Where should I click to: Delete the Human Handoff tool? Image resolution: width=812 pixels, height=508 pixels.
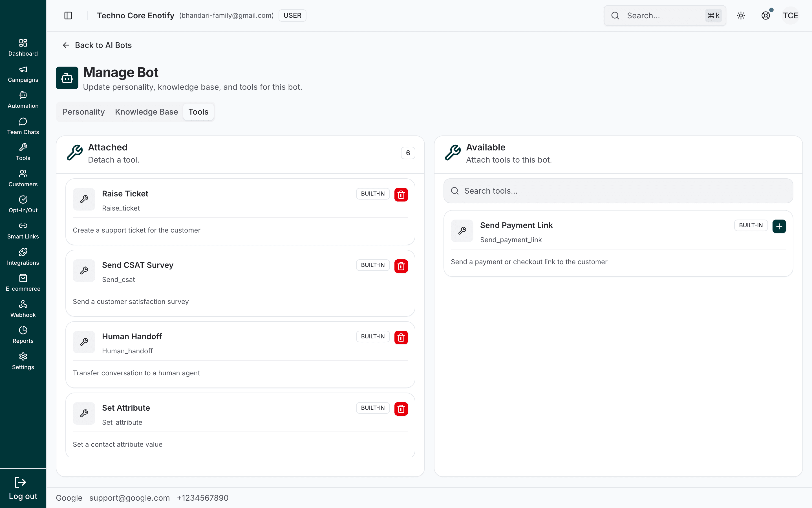click(401, 337)
